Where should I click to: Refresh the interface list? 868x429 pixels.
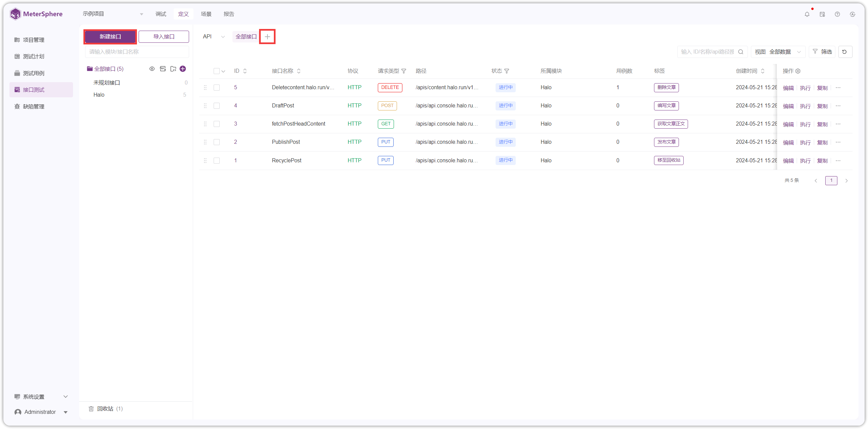point(845,52)
